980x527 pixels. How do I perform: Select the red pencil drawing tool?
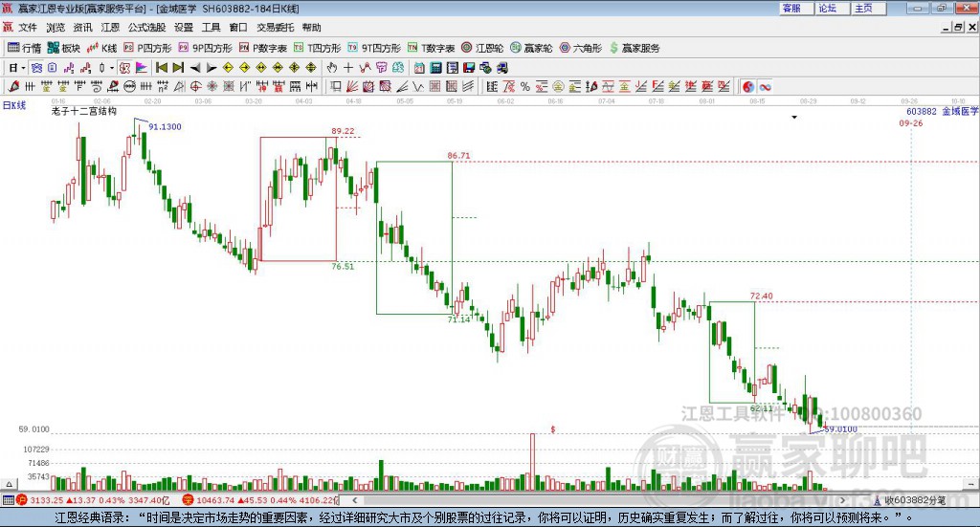coord(13,86)
